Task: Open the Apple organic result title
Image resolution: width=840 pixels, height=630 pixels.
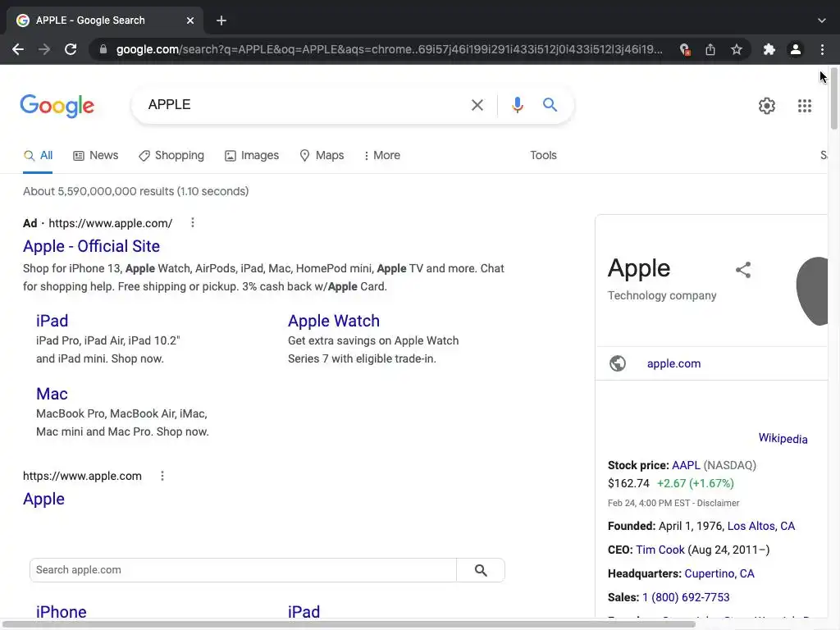Action: (43, 499)
